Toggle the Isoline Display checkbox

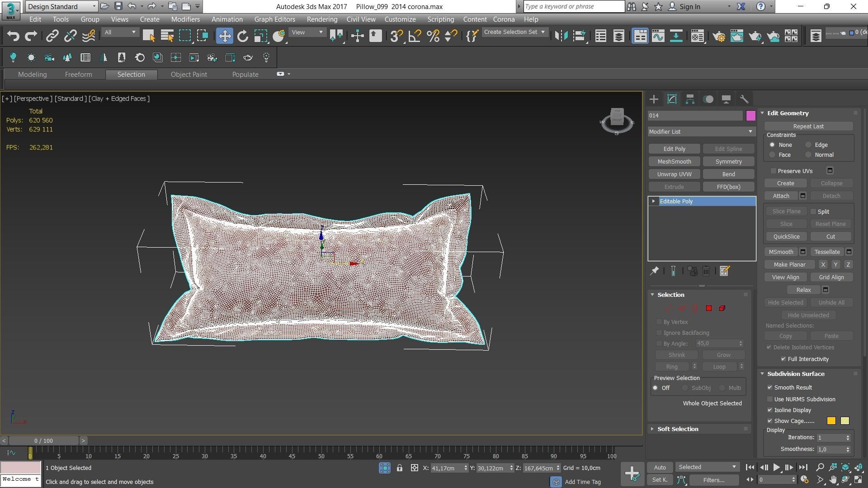click(770, 410)
